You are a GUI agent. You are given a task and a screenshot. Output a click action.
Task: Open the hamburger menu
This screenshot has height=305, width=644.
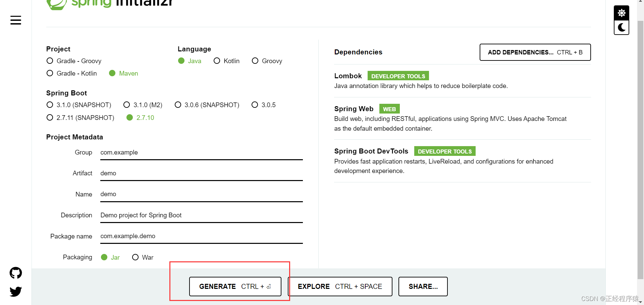[16, 20]
